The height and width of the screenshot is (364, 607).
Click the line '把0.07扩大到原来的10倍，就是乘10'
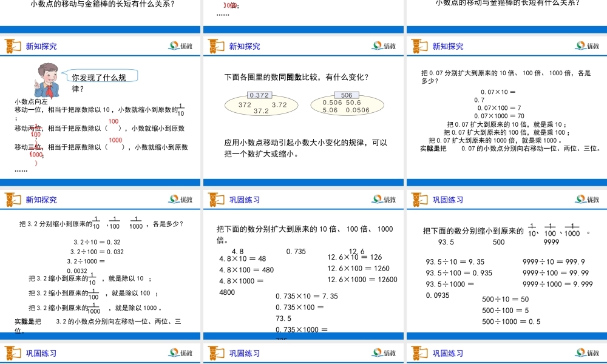pyautogui.click(x=504, y=124)
